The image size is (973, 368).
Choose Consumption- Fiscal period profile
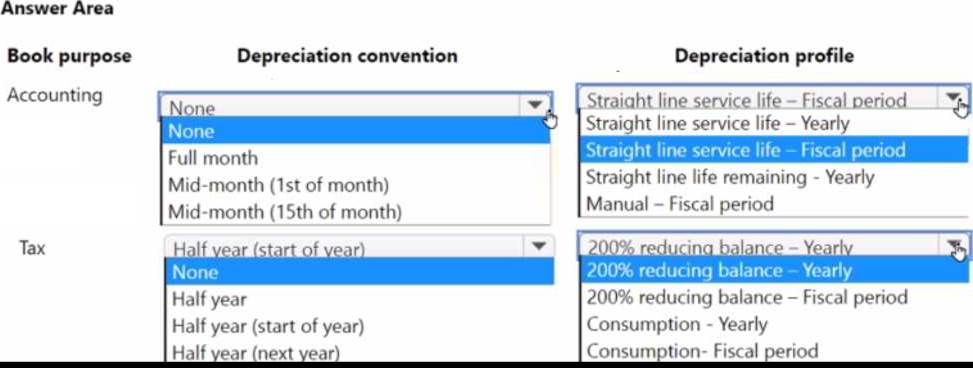click(774, 350)
